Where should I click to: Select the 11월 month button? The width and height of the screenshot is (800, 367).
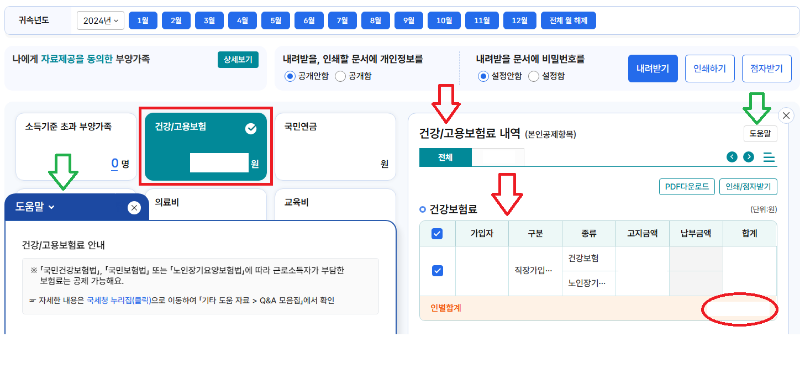pyautogui.click(x=482, y=20)
